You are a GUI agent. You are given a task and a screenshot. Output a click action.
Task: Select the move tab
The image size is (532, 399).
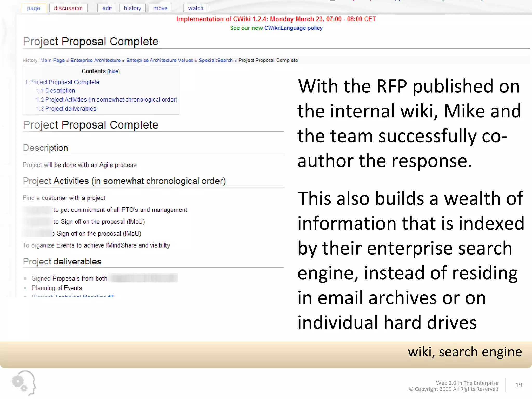tap(160, 8)
